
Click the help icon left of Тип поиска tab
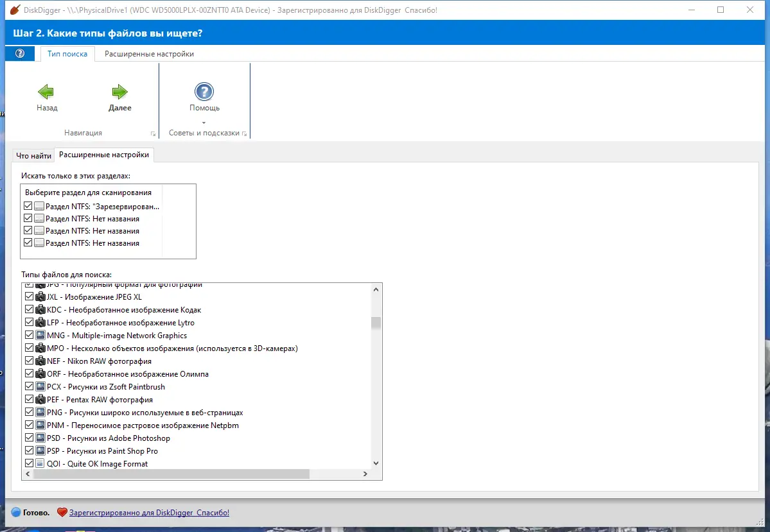[20, 53]
